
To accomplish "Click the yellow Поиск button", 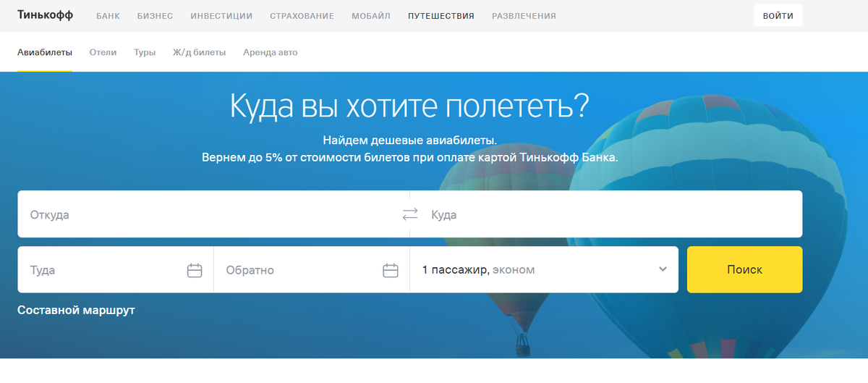I will 744,269.
